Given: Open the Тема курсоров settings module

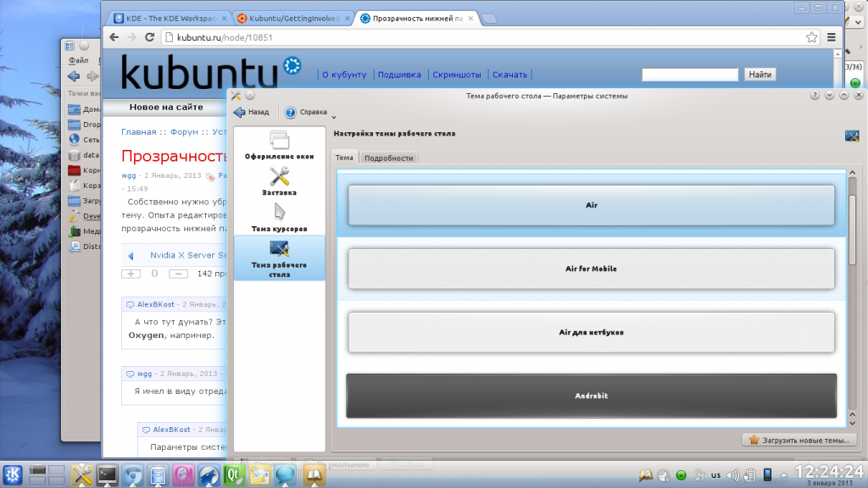Looking at the screenshot, I should [x=279, y=218].
